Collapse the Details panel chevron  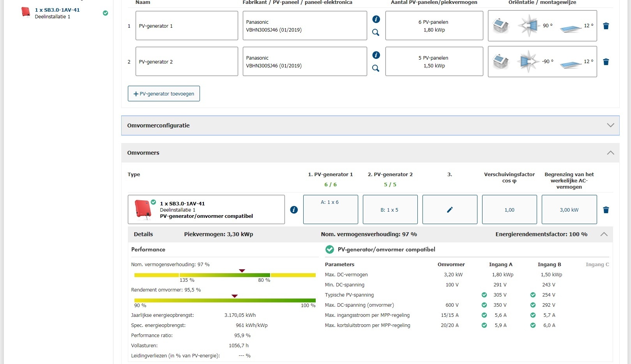pyautogui.click(x=604, y=234)
